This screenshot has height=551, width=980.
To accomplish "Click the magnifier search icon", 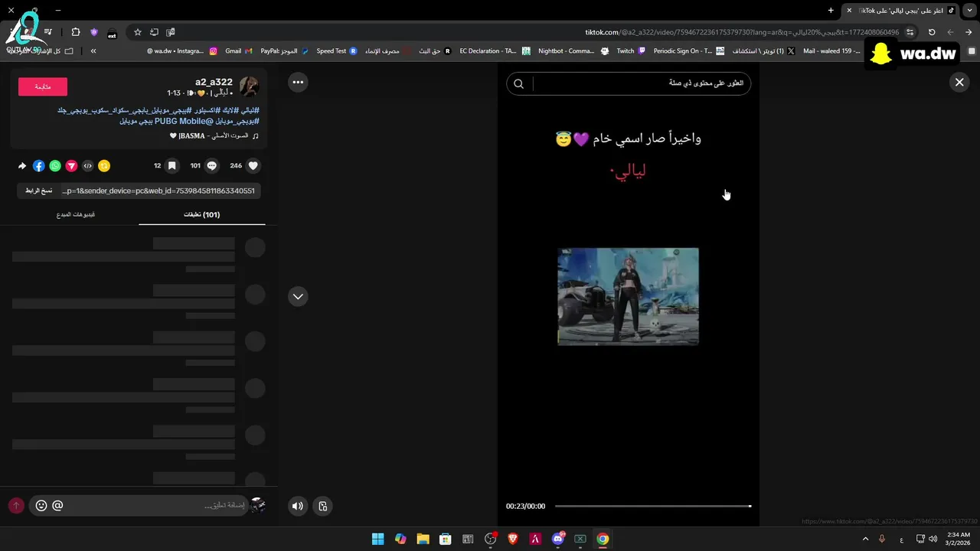I will pyautogui.click(x=518, y=83).
